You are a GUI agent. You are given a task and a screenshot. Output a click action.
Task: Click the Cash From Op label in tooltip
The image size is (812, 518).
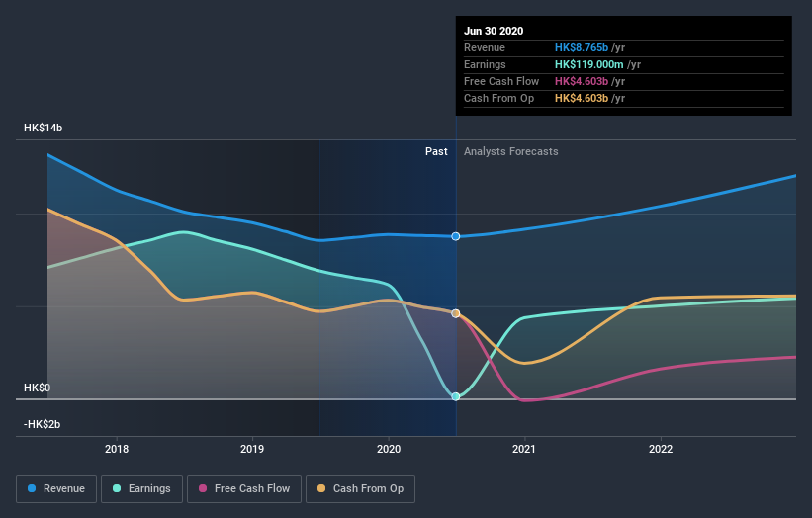coord(498,98)
